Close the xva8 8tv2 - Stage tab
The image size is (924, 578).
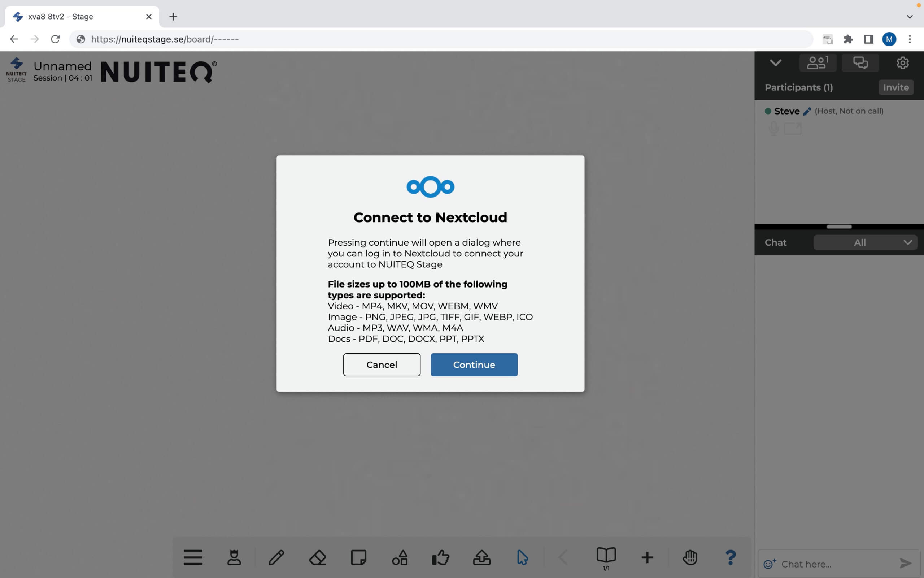(x=149, y=17)
